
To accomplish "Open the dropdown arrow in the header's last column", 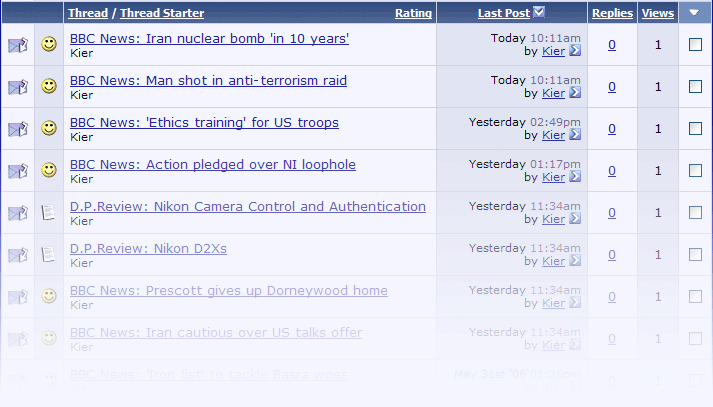I will (695, 13).
